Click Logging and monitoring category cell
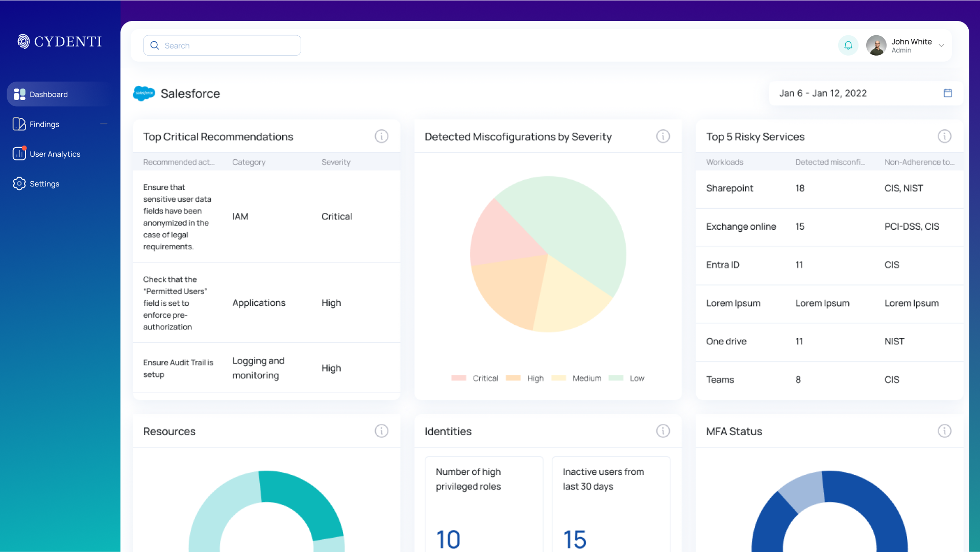The height and width of the screenshot is (552, 980). pyautogui.click(x=258, y=368)
